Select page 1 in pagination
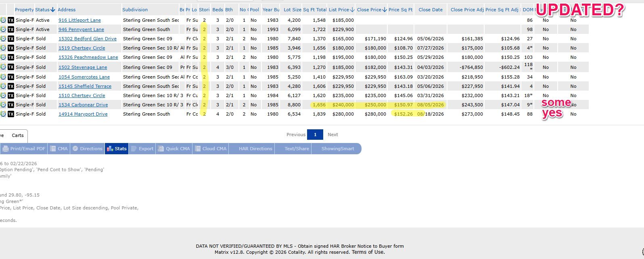The image size is (644, 259). point(315,135)
